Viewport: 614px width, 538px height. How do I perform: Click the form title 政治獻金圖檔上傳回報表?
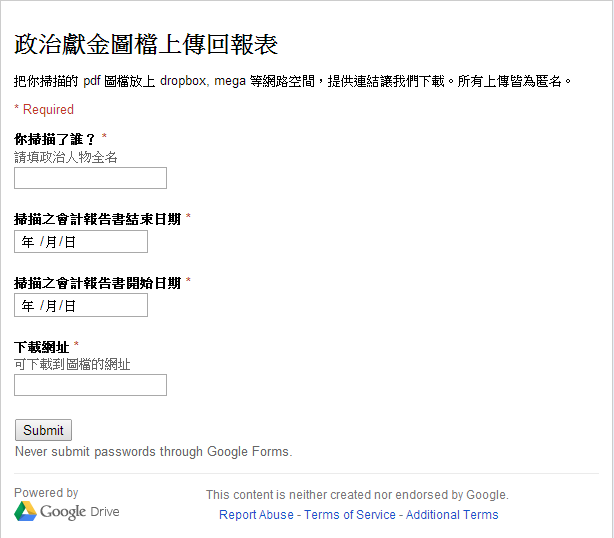click(146, 44)
